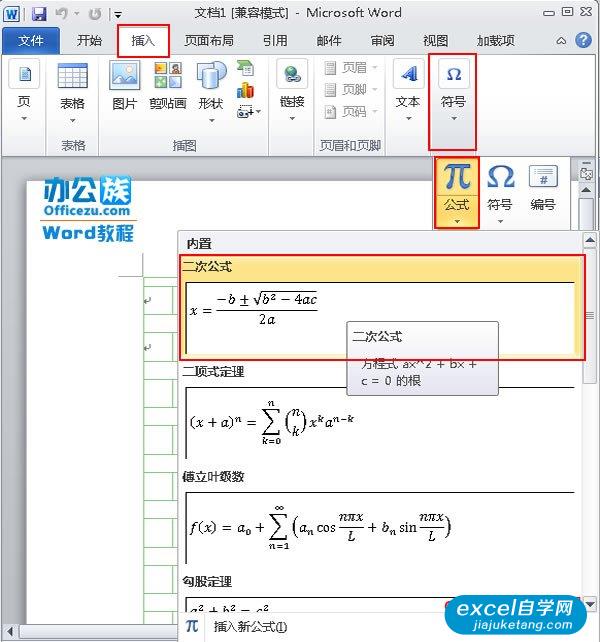This screenshot has width=600, height=642.
Task: Click the 编号 number icon
Action: (x=543, y=188)
